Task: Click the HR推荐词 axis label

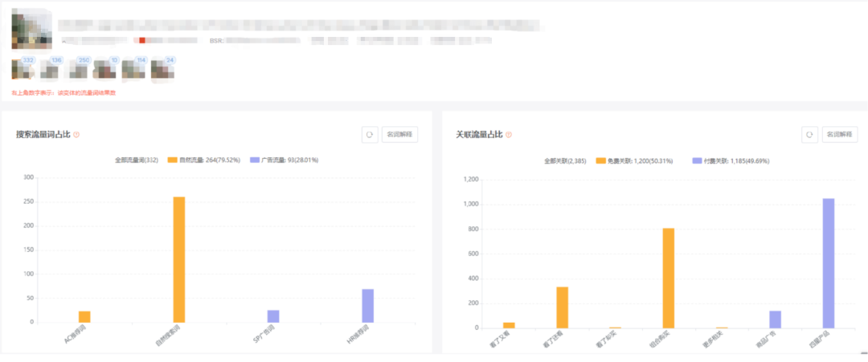Action: 358,335
